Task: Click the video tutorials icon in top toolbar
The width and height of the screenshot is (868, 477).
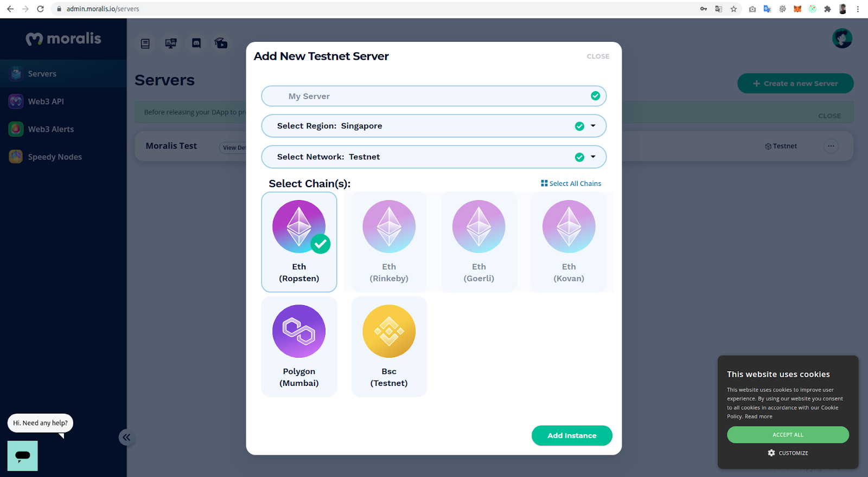Action: click(221, 43)
